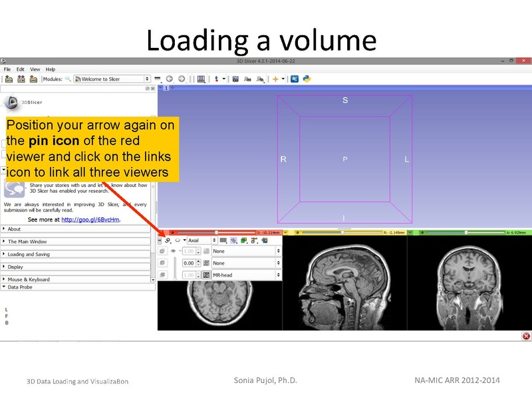Click the background layer icon button
This screenshot has width=532, height=399.
162,275
